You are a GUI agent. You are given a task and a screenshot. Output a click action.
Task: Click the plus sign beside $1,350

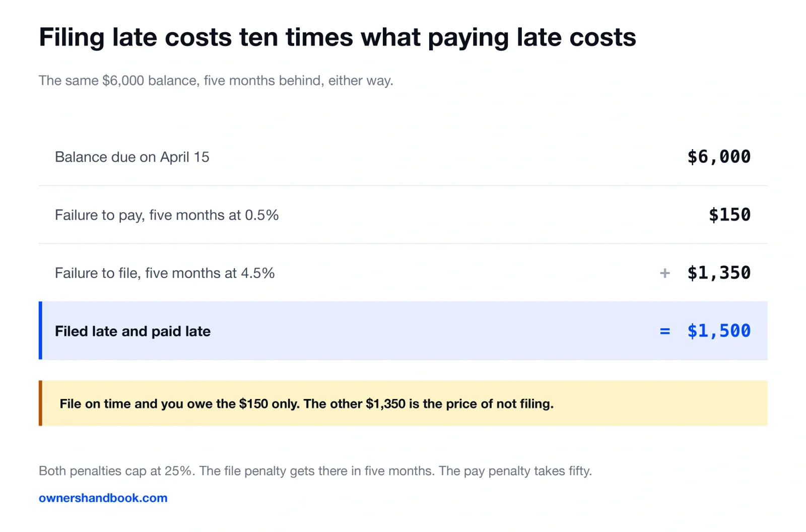(x=665, y=273)
